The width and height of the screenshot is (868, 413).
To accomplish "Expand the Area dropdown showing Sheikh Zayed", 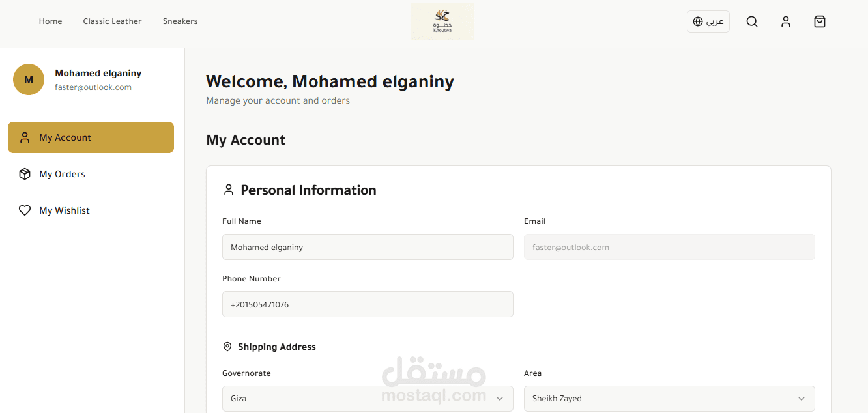I will tap(669, 399).
